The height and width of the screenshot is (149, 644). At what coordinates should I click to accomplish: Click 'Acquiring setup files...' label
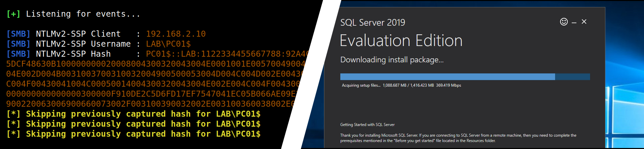[361, 85]
